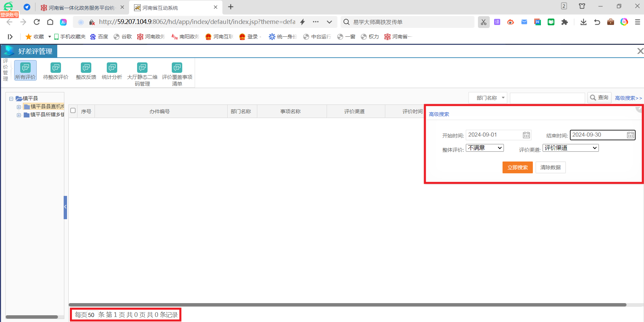Open new browser tab with plus button
Image resolution: width=644 pixels, height=322 pixels.
click(x=231, y=7)
